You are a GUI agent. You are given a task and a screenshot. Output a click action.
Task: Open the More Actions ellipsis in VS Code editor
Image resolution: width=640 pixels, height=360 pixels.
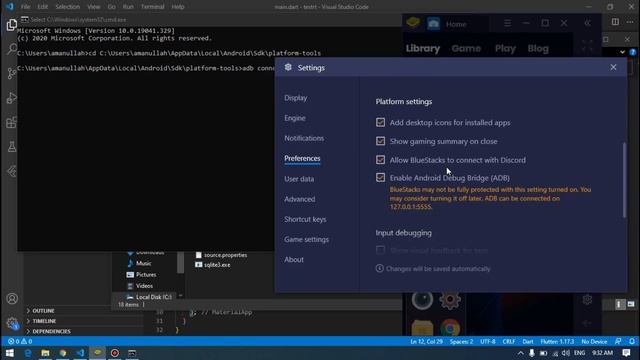[x=630, y=22]
